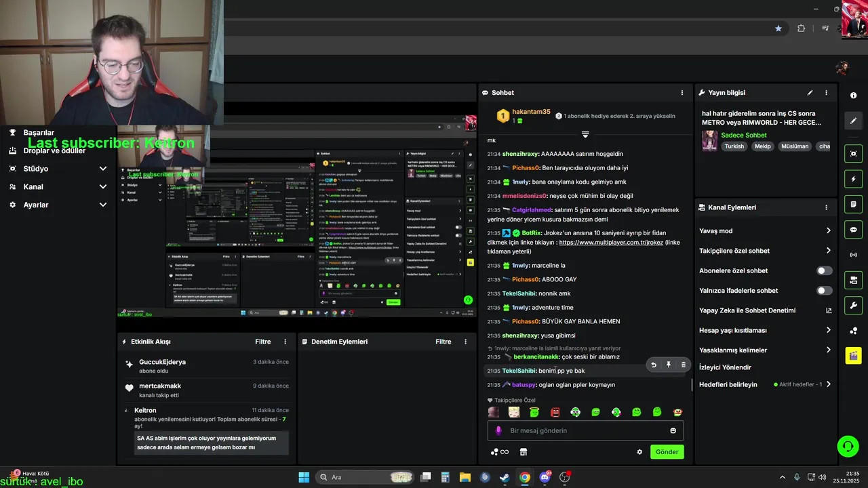Click the info icon in right sidebar
The image size is (868, 488).
[x=853, y=96]
